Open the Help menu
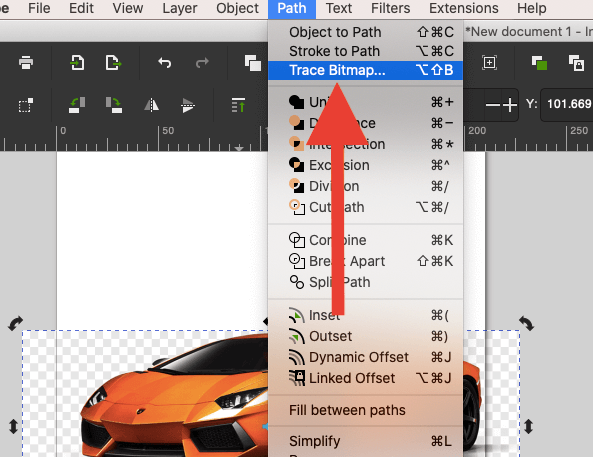Viewport: 593px width, 457px height. 532,8
